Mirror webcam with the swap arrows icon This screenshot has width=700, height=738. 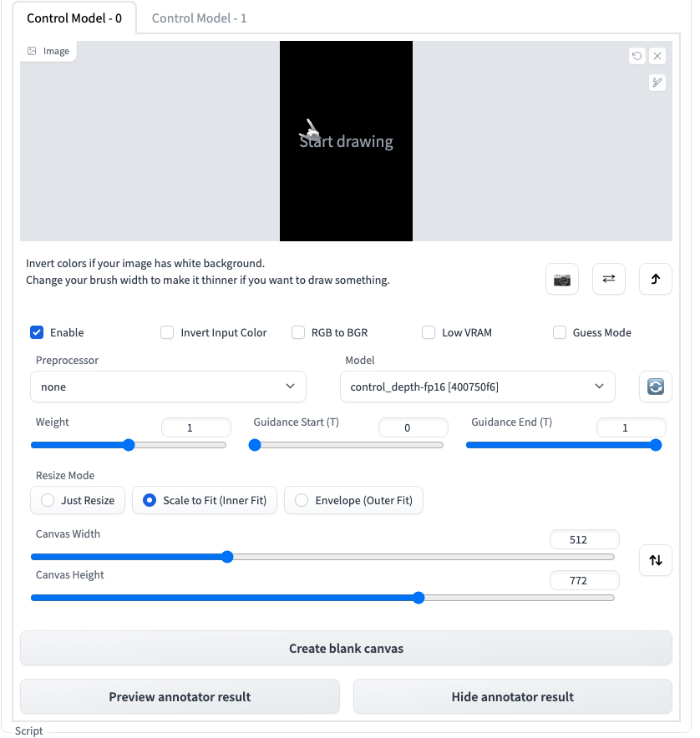(x=609, y=279)
